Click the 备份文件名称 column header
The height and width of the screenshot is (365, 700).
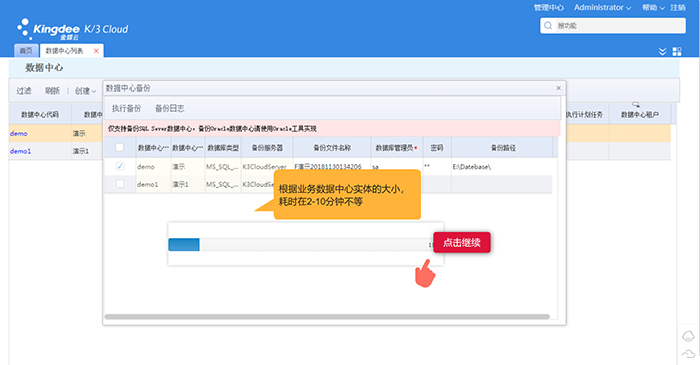tap(332, 148)
